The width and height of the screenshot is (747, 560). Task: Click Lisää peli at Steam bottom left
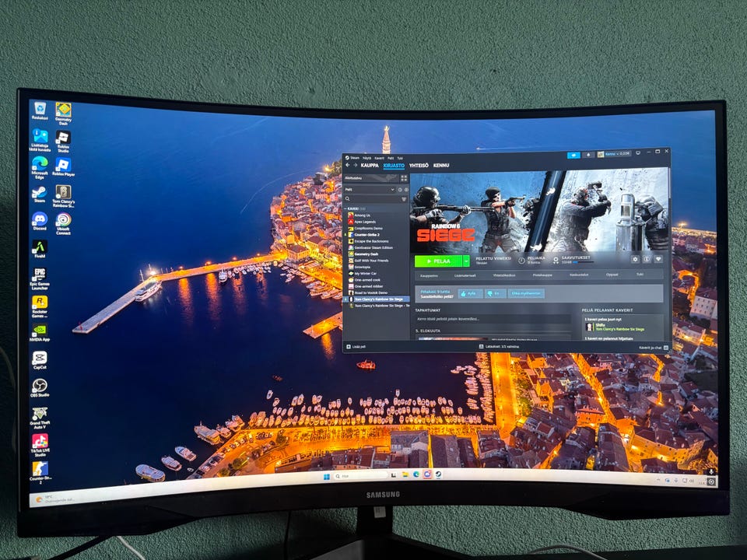pyautogui.click(x=356, y=347)
